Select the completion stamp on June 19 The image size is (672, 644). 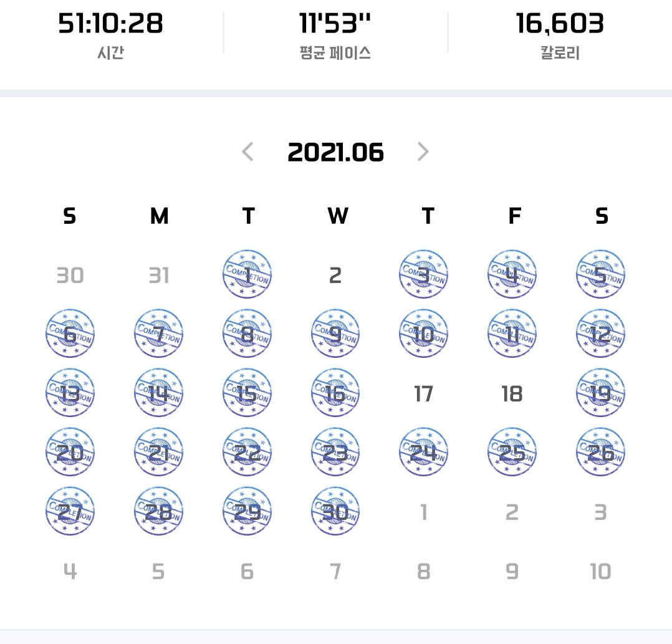click(600, 393)
